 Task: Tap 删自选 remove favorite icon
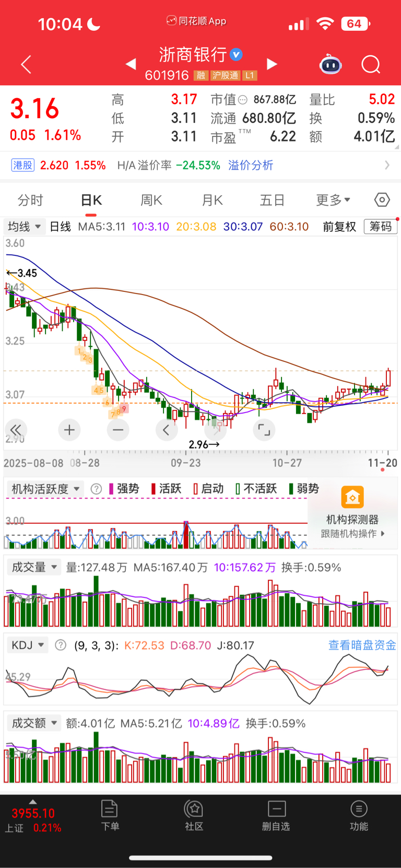[x=276, y=815]
